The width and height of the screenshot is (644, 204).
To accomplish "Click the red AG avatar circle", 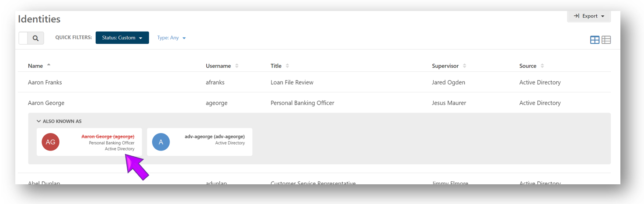I will [x=50, y=142].
